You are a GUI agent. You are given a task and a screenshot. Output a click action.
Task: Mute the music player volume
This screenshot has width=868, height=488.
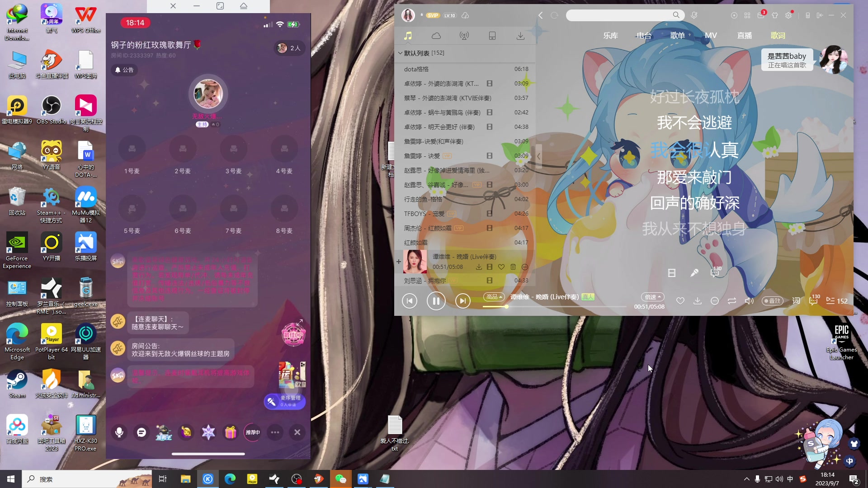[x=749, y=301]
